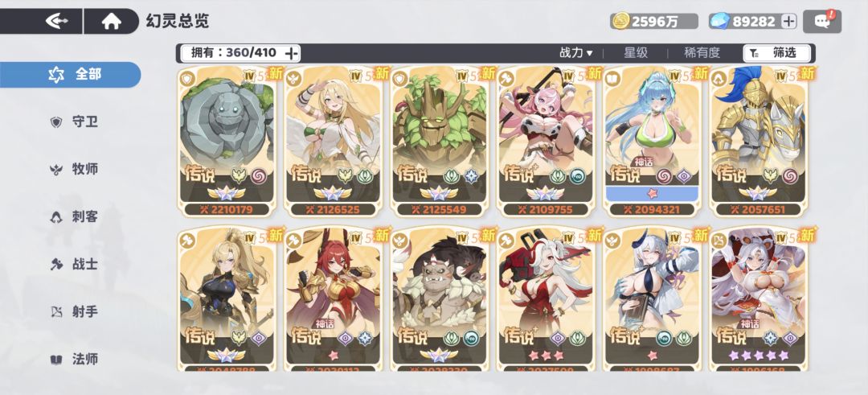Screen dimensions: 868x395
Task: Filter by 战士 class
Action: pos(74,265)
